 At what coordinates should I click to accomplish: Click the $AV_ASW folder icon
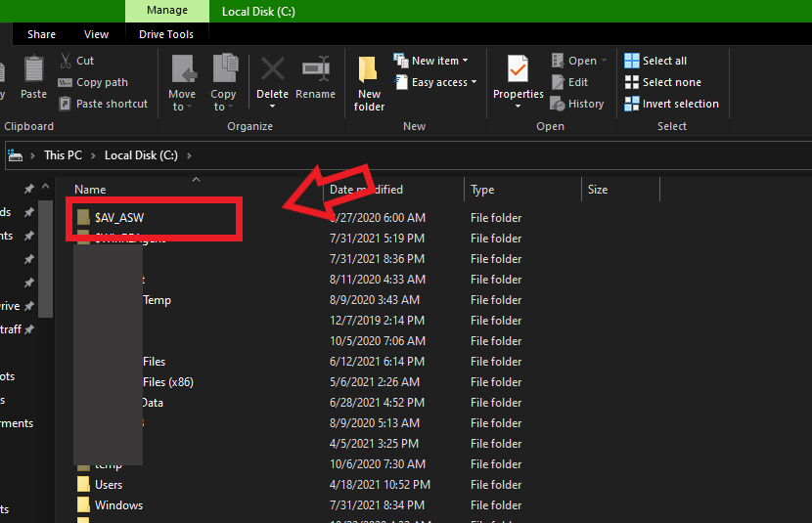(83, 217)
